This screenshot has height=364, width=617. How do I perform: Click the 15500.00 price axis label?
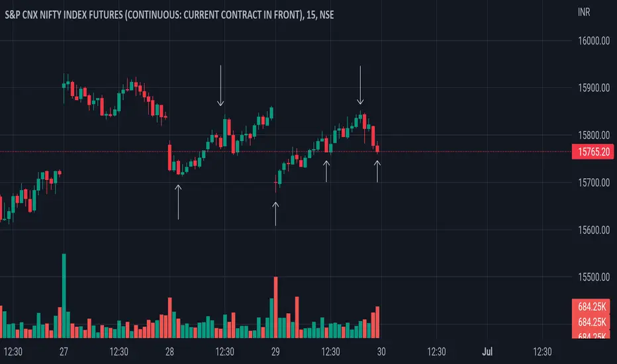point(594,277)
